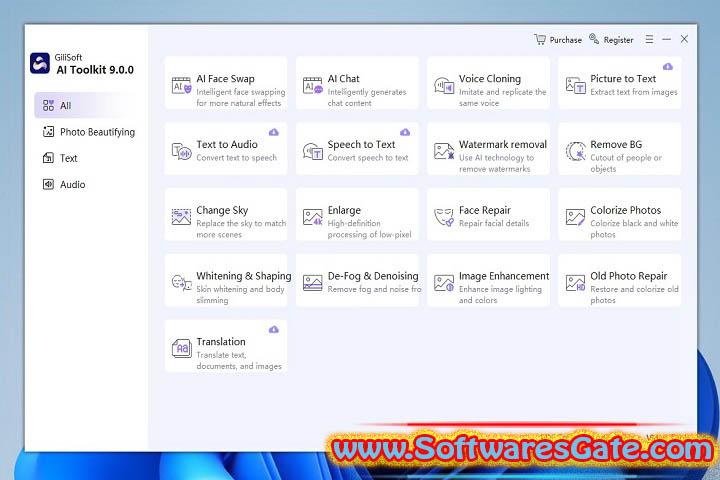Click 'Replace the sky to match' description

pyautogui.click(x=241, y=223)
